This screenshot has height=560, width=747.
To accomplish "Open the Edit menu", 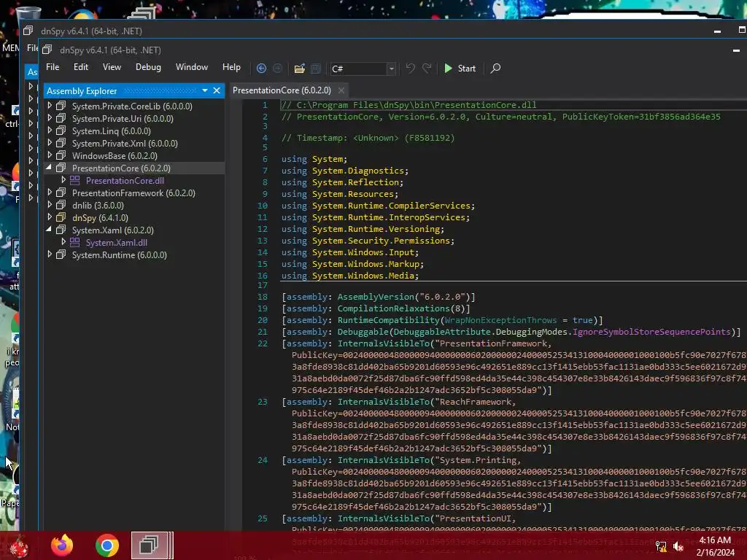I will (80, 67).
